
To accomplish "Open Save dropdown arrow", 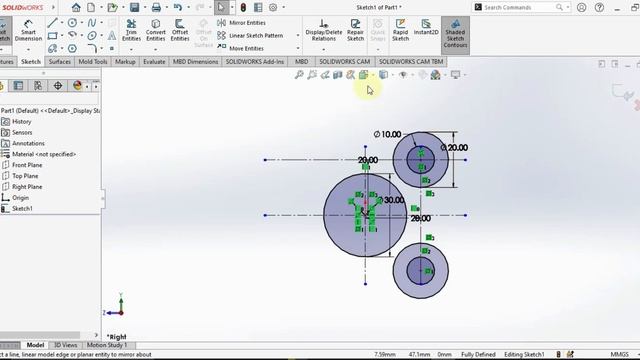I will 145,7.
